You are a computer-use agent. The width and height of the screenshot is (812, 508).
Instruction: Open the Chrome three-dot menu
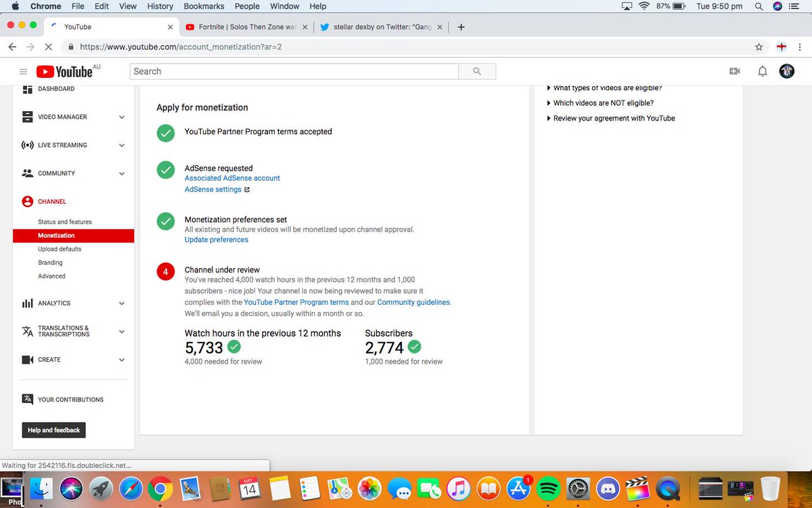point(800,47)
